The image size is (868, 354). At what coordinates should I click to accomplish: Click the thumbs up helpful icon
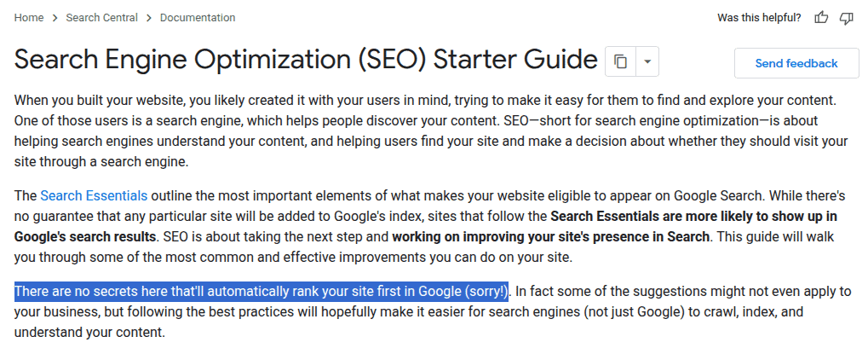coord(821,18)
